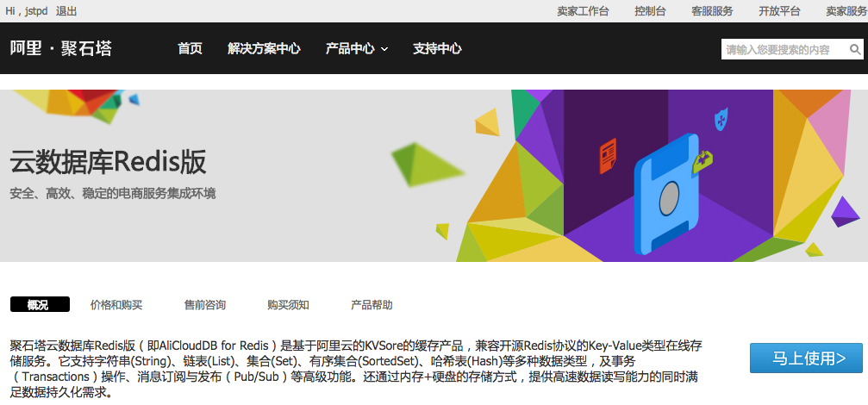Expand the 产品中心 dropdown chevron
868x405 pixels.
pos(384,49)
